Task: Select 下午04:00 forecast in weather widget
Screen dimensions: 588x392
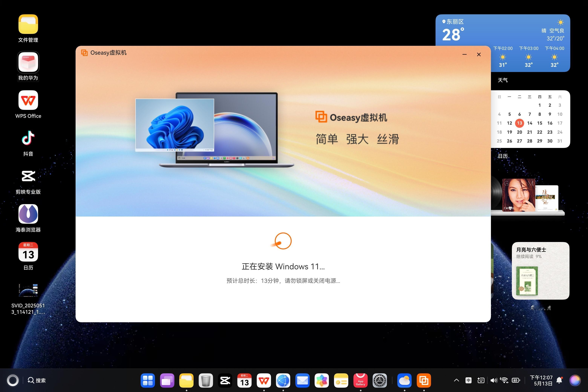Action: 554,57
